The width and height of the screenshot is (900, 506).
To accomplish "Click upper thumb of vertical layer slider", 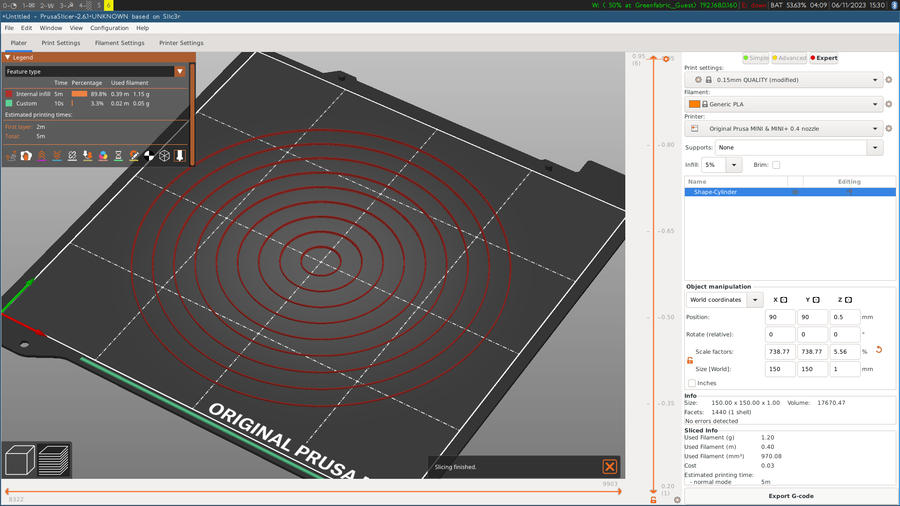I will point(653,58).
